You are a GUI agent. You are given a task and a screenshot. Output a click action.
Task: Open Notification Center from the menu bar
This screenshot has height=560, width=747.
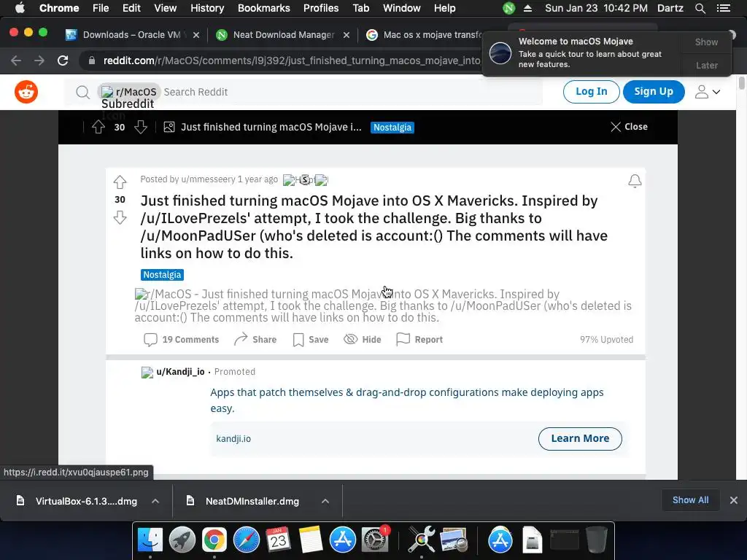pos(723,8)
